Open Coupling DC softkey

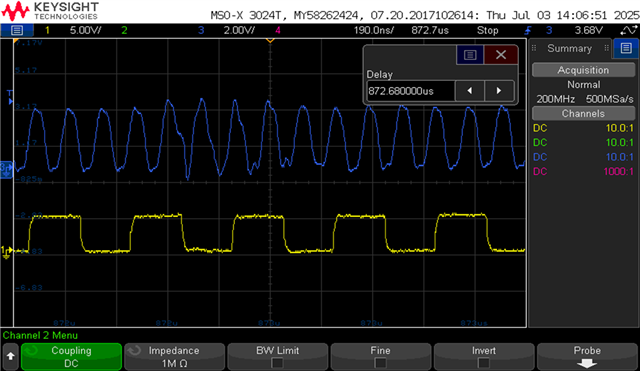71,357
